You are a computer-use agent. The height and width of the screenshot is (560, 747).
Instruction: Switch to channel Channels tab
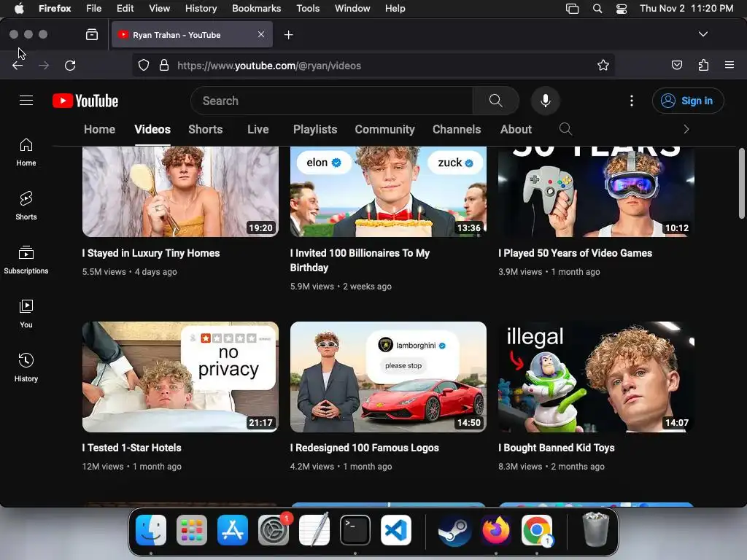(457, 130)
